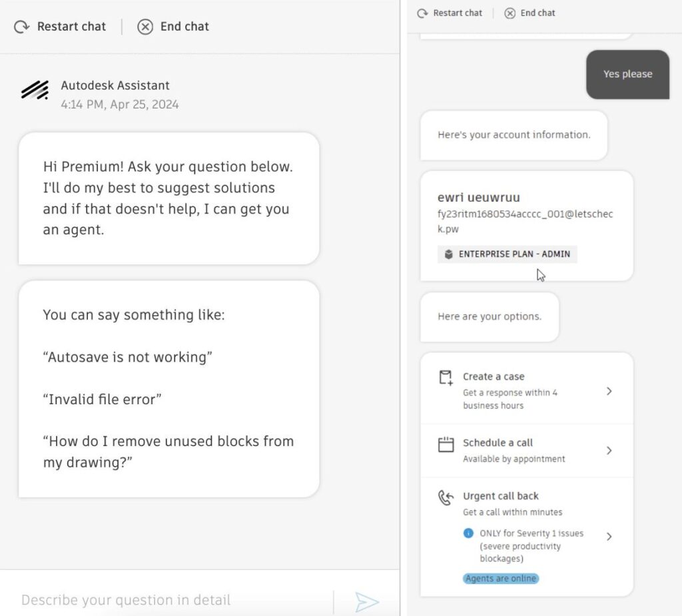Expand the Create a case chevron
Screen dimensions: 682x616
click(x=609, y=391)
